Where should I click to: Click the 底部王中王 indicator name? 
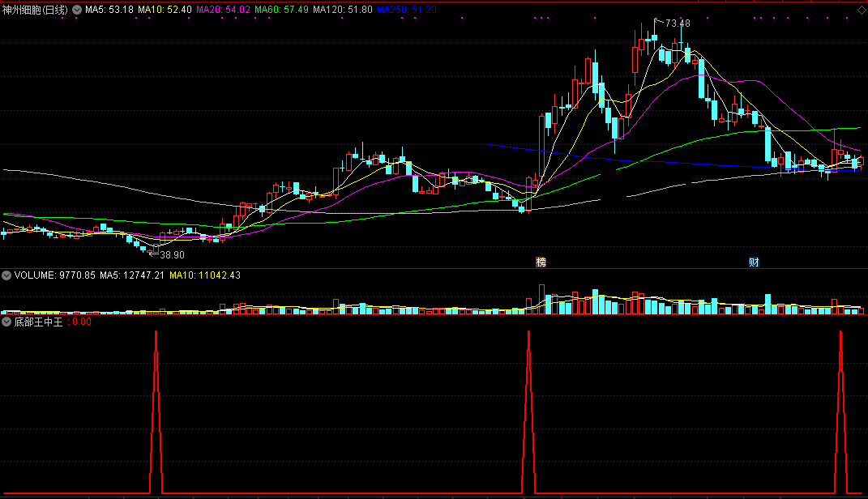38,322
